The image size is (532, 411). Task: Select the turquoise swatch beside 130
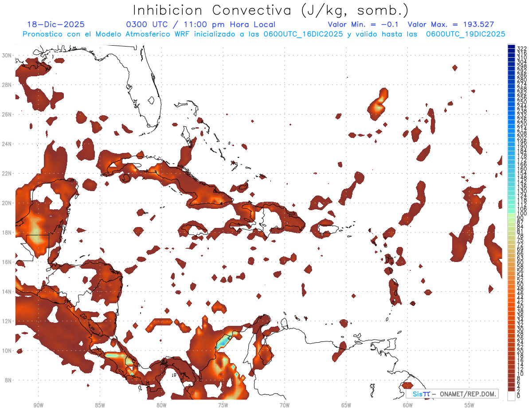point(512,189)
